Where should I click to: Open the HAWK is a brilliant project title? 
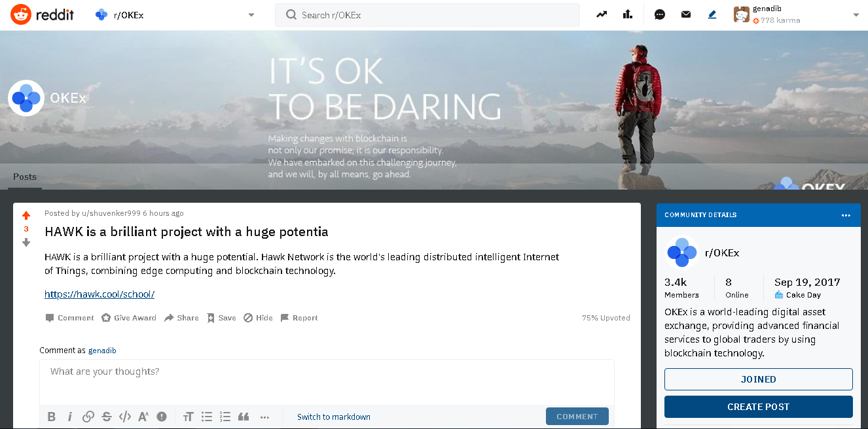[187, 232]
